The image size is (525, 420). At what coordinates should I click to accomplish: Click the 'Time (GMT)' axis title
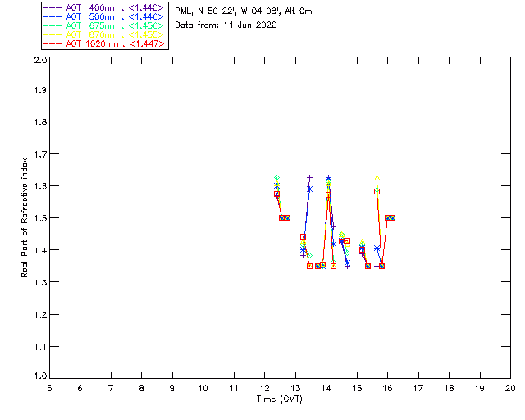click(x=279, y=399)
